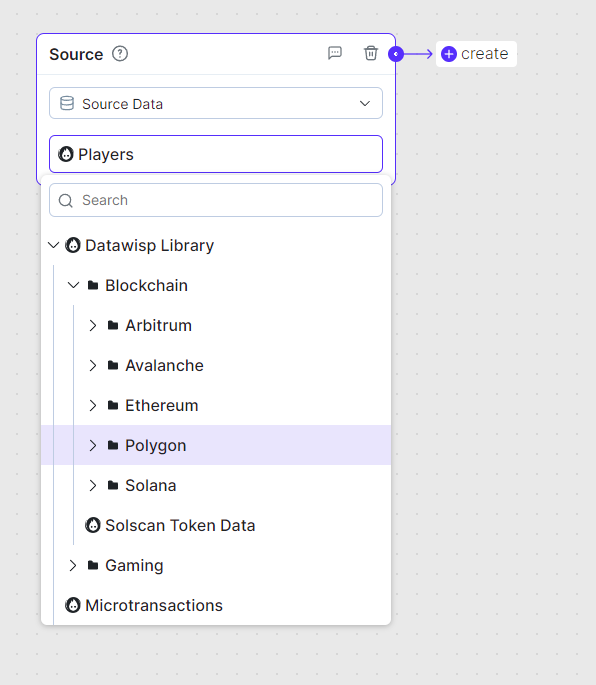
Task: Click the database icon in Source Data
Action: [x=67, y=104]
